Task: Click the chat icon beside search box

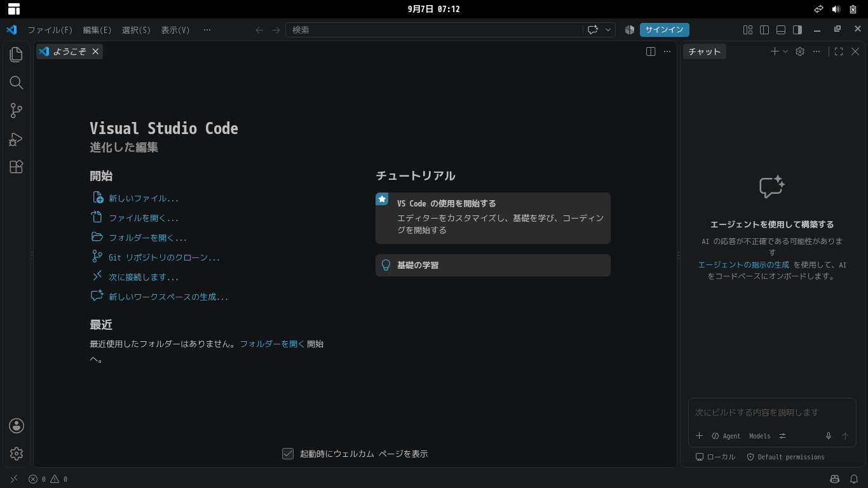Action: pyautogui.click(x=593, y=30)
